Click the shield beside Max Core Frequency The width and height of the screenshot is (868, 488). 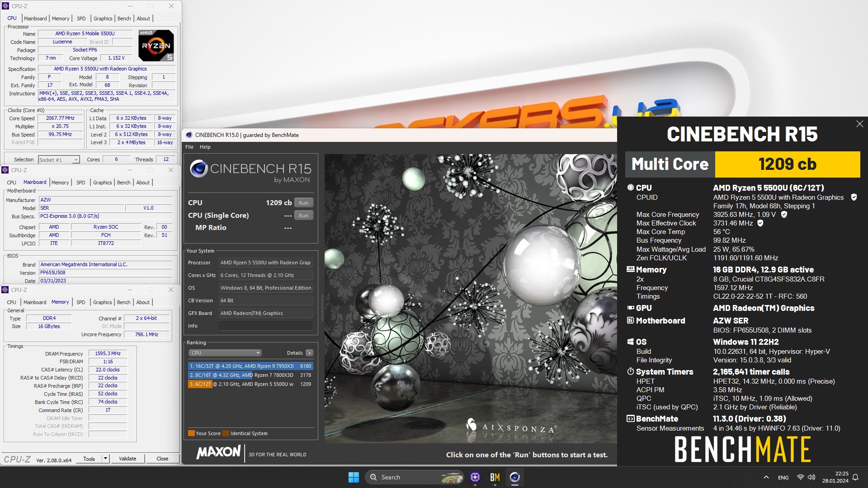[784, 214]
